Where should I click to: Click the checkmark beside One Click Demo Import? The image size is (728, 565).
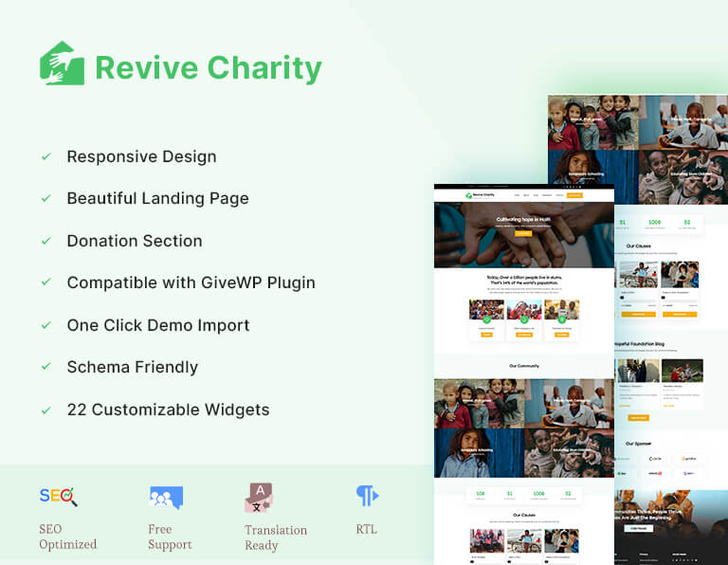(x=45, y=325)
